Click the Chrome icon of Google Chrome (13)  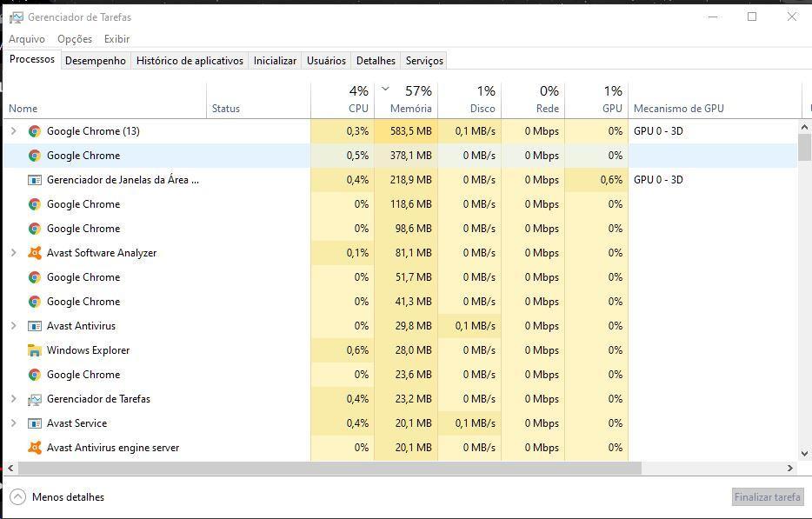point(35,131)
